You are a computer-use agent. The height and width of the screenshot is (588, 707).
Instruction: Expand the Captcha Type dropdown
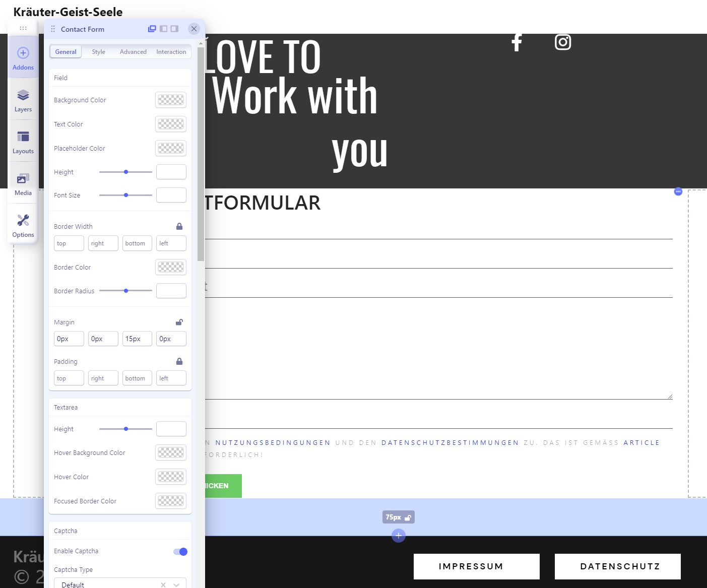pos(176,585)
